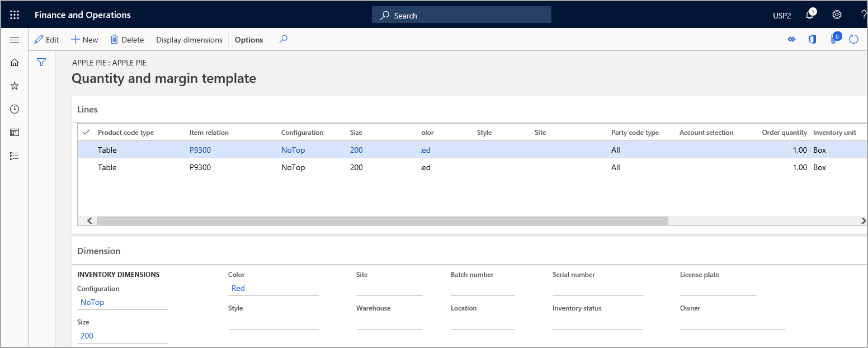The image size is (868, 348).
Task: Go to the Home icon in sidebar
Action: (x=15, y=62)
